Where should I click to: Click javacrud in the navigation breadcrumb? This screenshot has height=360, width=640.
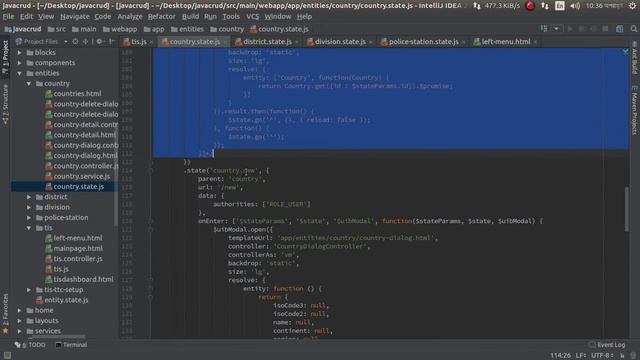[x=23, y=29]
